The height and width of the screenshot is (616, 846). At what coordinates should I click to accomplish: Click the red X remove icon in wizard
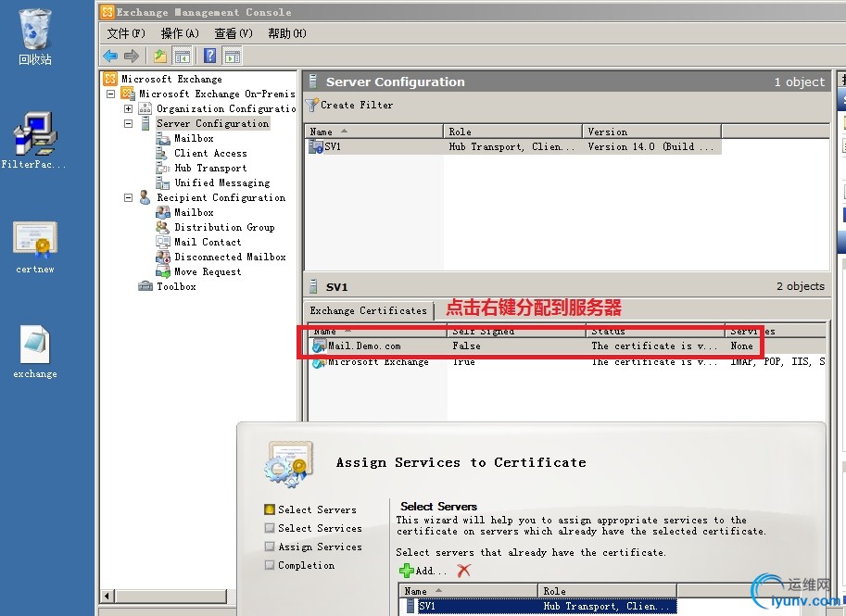[464, 571]
